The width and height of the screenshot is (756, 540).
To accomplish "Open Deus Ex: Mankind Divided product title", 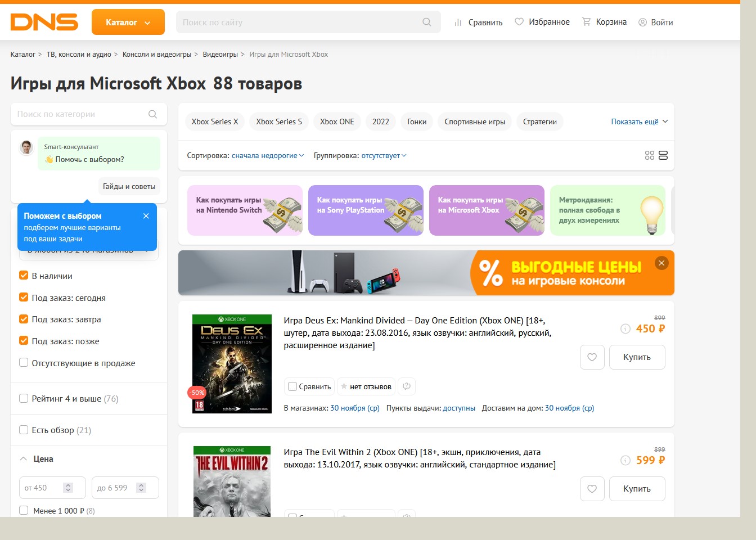I will [417, 332].
